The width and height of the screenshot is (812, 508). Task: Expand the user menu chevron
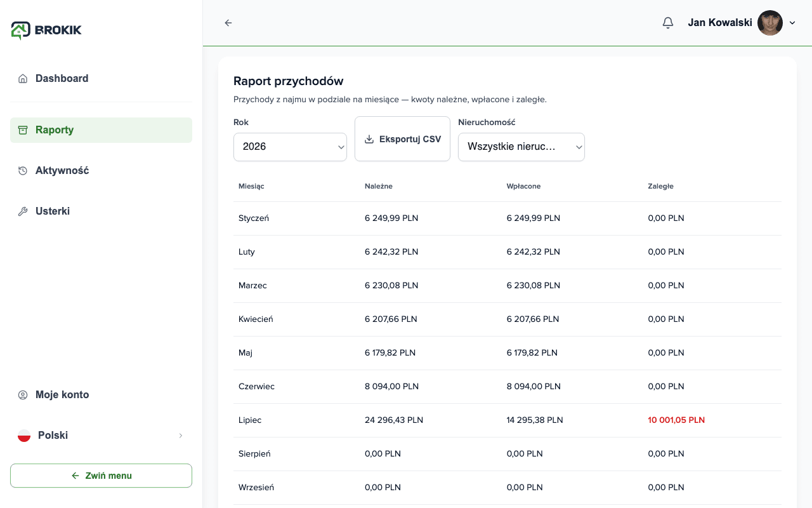pos(792,23)
